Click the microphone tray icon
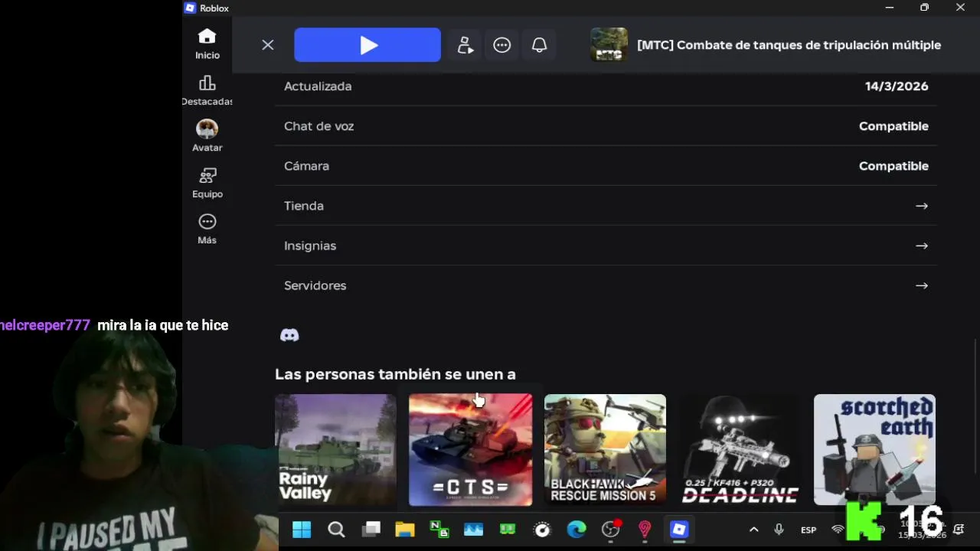The height and width of the screenshot is (551, 980). [x=779, y=530]
